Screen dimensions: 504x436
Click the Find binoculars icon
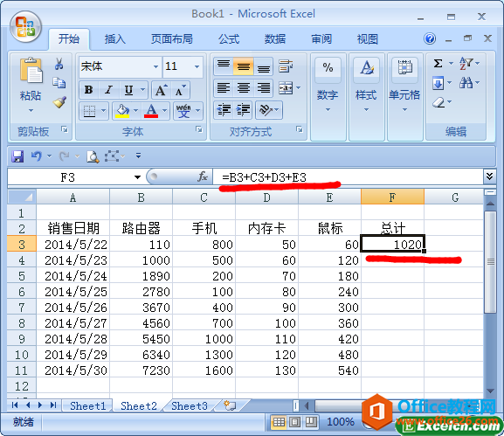(466, 83)
